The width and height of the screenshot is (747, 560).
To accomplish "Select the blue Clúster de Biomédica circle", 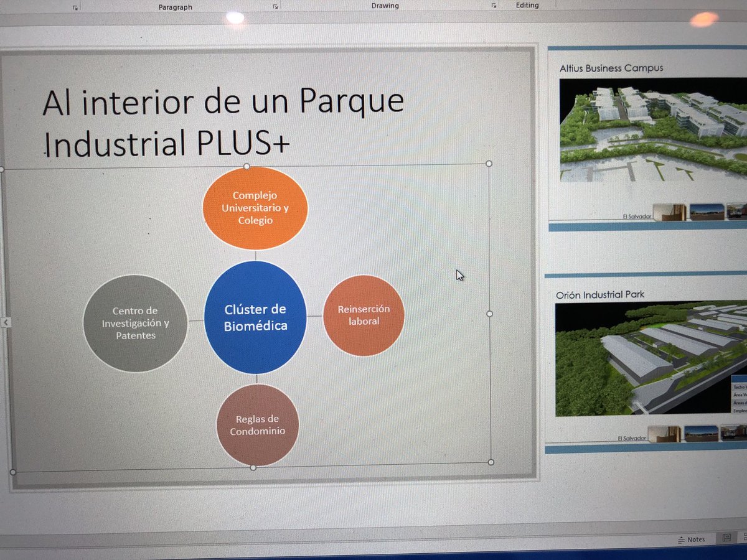I will [255, 317].
